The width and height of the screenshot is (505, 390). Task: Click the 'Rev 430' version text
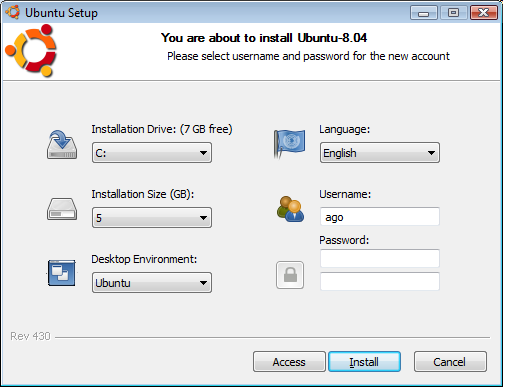pyautogui.click(x=30, y=336)
